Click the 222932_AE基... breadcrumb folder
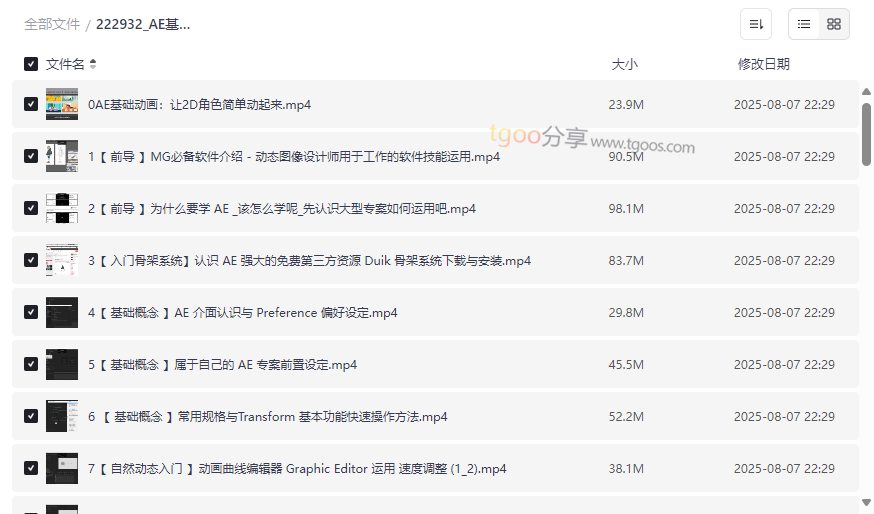Viewport: 874px width, 514px height. pos(143,24)
